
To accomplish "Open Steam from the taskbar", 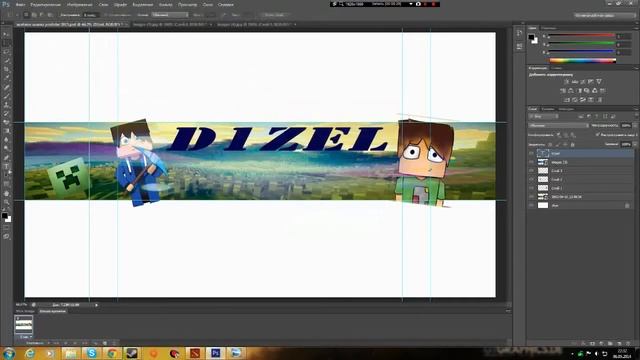I will click(133, 353).
